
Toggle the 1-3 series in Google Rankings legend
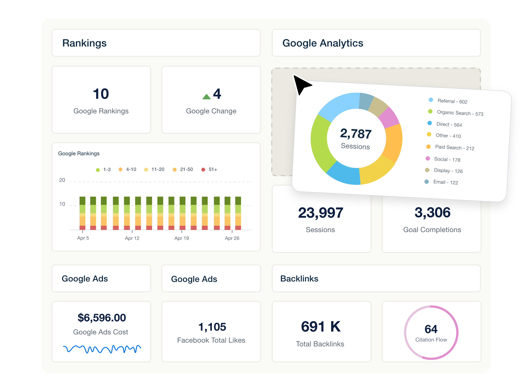pos(98,169)
